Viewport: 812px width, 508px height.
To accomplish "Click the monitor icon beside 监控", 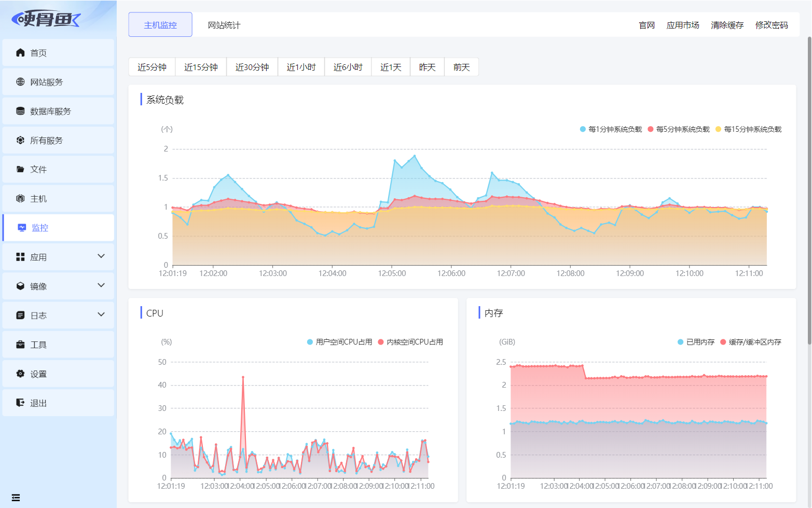I will coord(22,227).
